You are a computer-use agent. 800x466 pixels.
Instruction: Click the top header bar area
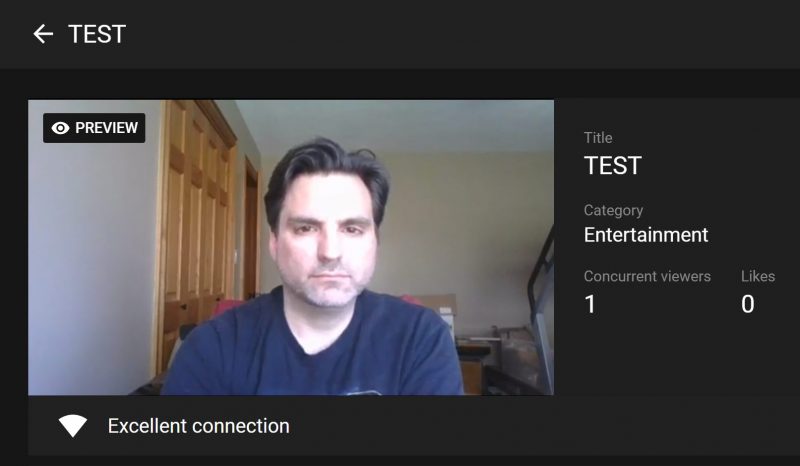(400, 34)
